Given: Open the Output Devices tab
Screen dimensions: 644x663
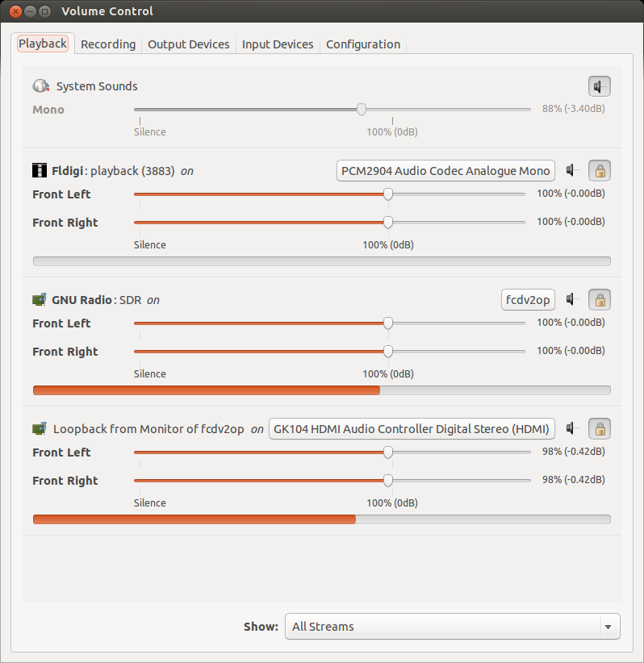Looking at the screenshot, I should click(x=189, y=44).
